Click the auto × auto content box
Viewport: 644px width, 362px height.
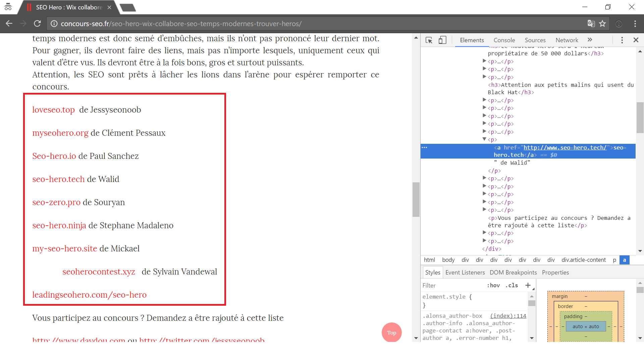click(x=586, y=326)
